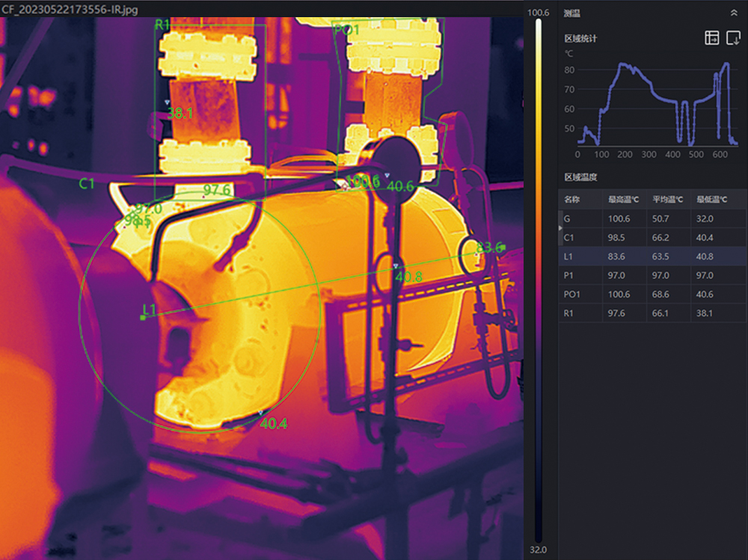
Task: Click the L1 line start point marker
Action: 143,317
